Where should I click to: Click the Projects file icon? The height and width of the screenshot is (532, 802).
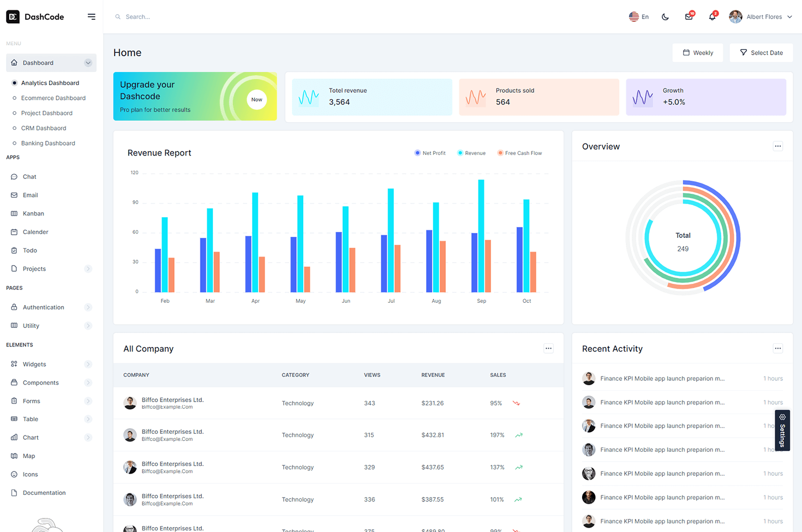pos(14,269)
